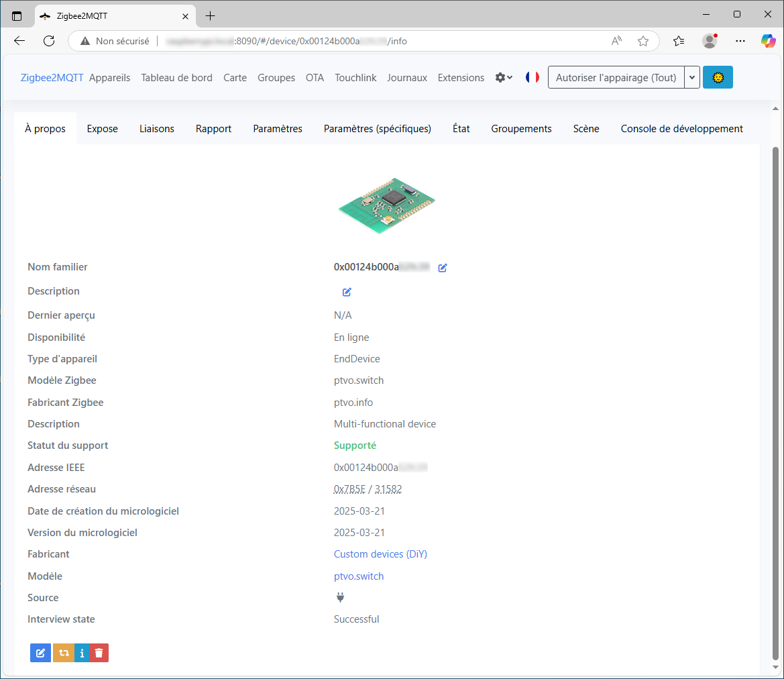Click the Custom devices (DiY) link

380,554
